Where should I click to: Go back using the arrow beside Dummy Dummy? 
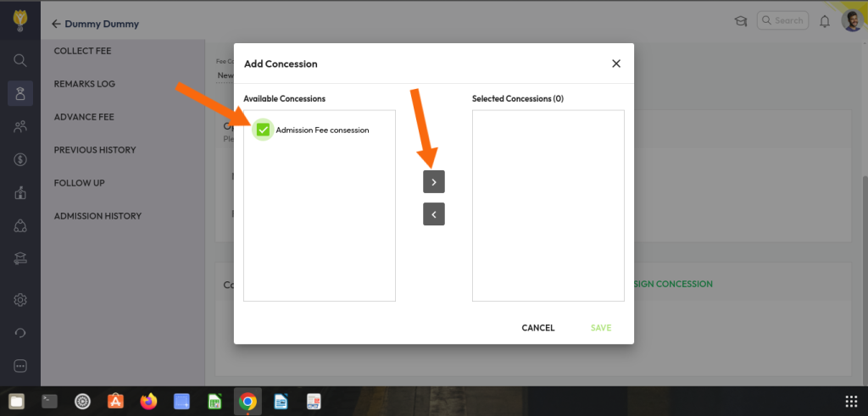pyautogui.click(x=56, y=24)
